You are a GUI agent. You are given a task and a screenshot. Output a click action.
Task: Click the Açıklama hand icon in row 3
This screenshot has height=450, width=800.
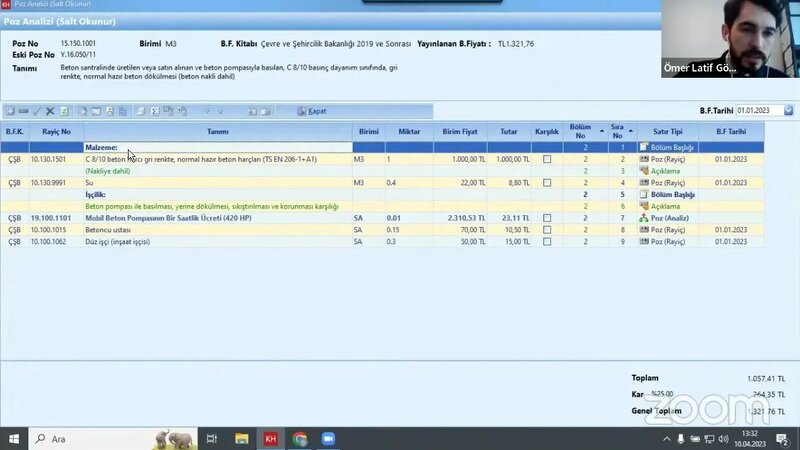tap(644, 171)
